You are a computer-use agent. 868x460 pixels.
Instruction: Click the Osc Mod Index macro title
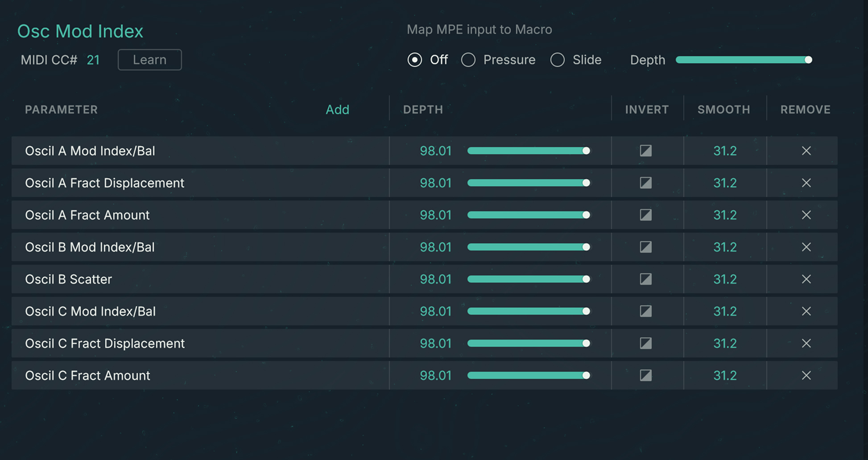pos(80,31)
